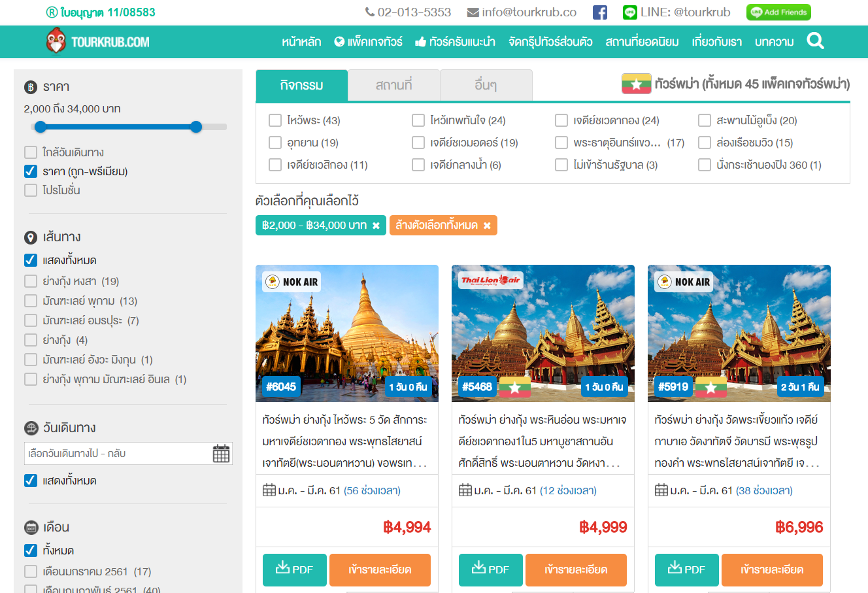This screenshot has height=593, width=868.
Task: Open the บทความ menu item
Action: point(774,42)
